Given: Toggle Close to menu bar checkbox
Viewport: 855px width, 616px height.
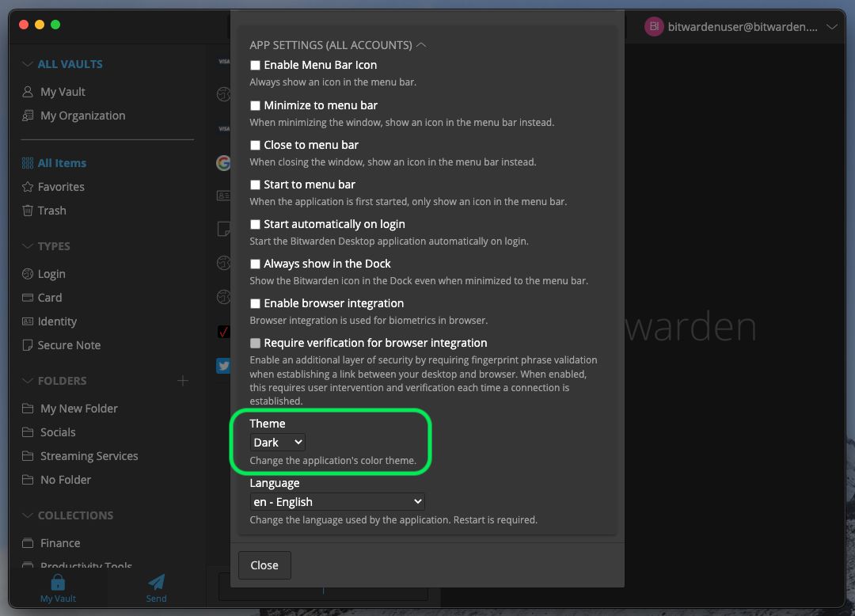Looking at the screenshot, I should point(255,145).
